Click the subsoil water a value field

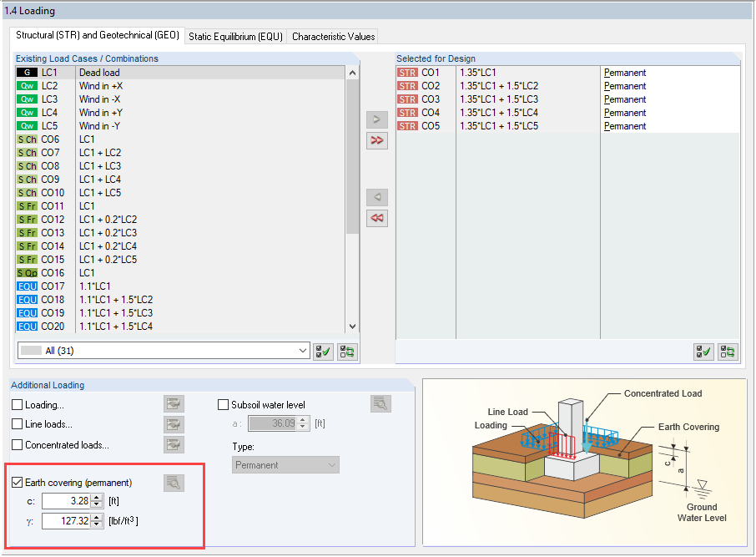(272, 423)
